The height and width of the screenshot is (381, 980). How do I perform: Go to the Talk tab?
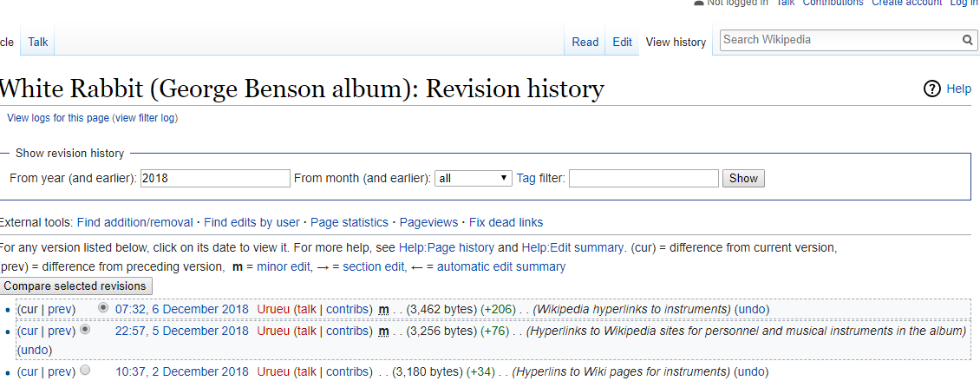click(38, 42)
